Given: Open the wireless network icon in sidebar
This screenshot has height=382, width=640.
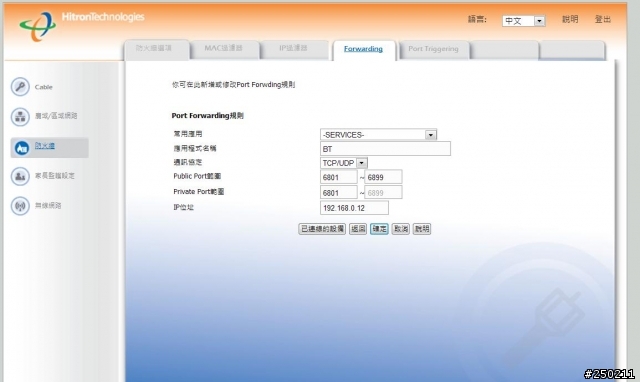Looking at the screenshot, I should 20,206.
